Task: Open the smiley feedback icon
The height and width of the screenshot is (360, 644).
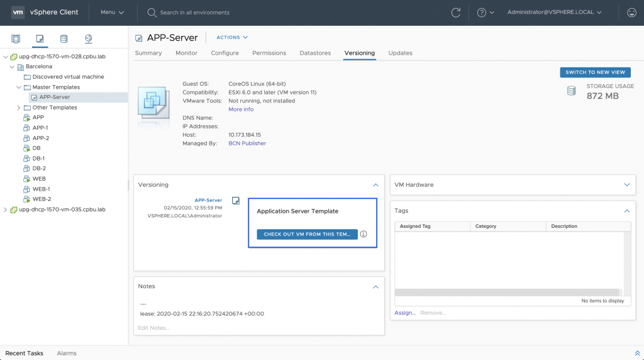Action: coord(631,13)
